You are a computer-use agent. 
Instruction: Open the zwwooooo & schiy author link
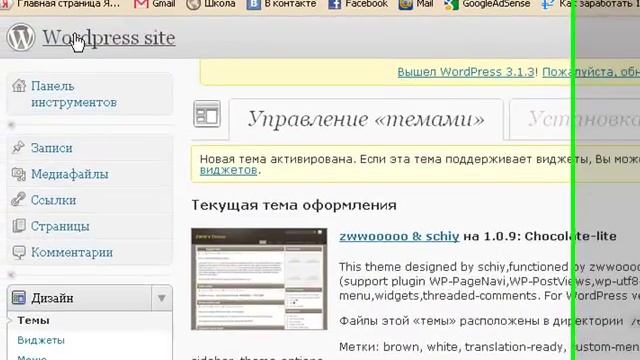399,236
